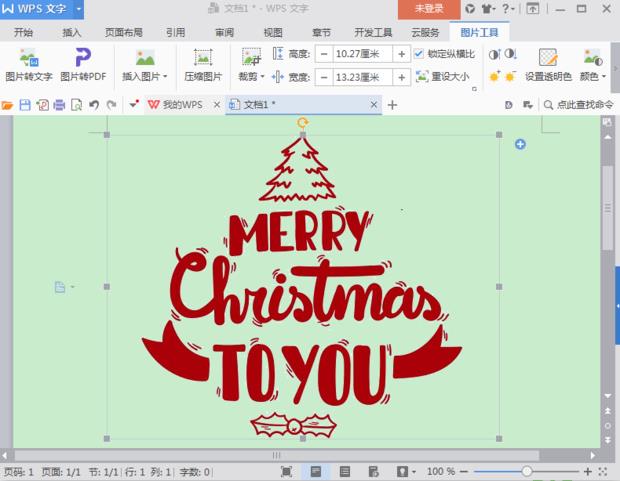Click the undo arrow

pos(94,105)
